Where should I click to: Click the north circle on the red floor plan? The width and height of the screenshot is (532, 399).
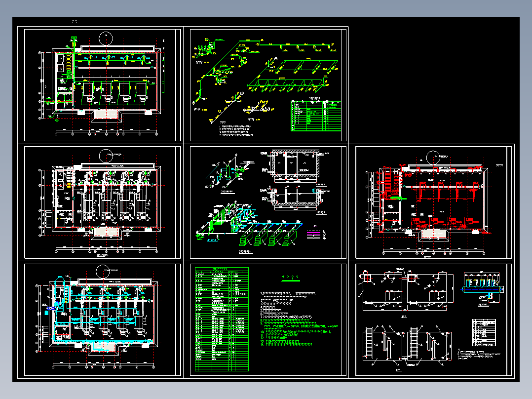click(x=433, y=158)
